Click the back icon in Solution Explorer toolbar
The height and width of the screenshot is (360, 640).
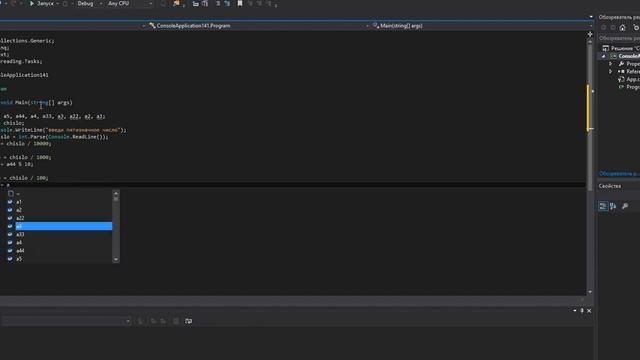604,28
